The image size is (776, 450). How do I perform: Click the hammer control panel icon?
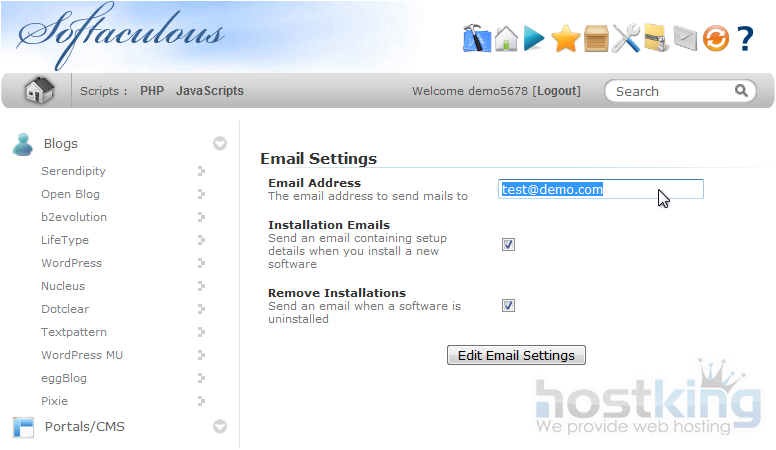[x=477, y=39]
